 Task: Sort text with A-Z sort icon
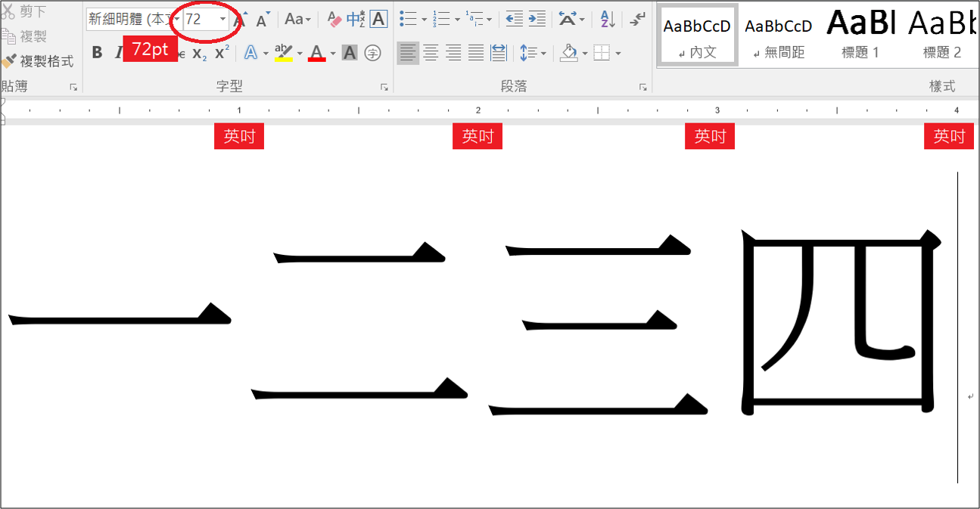[x=608, y=20]
